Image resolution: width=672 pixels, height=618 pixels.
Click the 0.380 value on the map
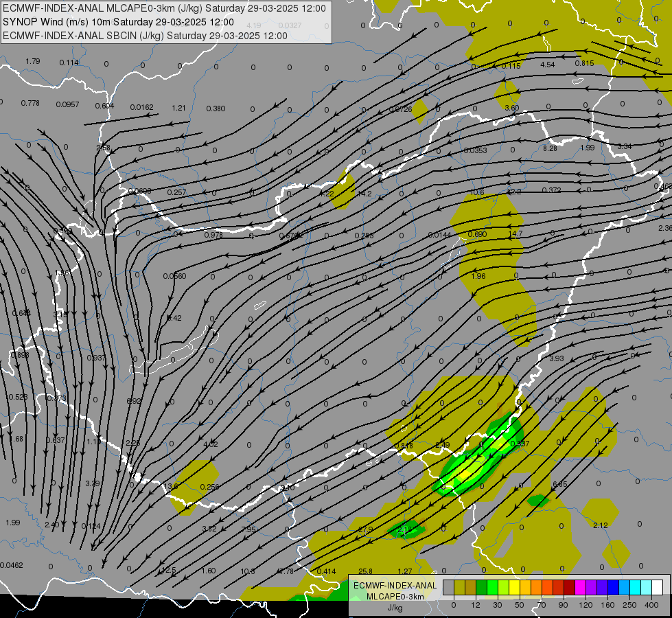click(x=216, y=108)
